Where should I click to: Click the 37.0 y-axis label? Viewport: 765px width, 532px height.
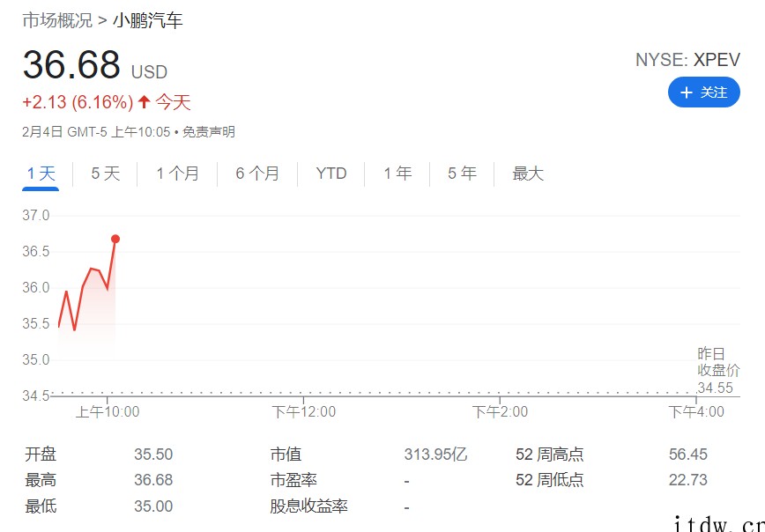click(x=35, y=216)
